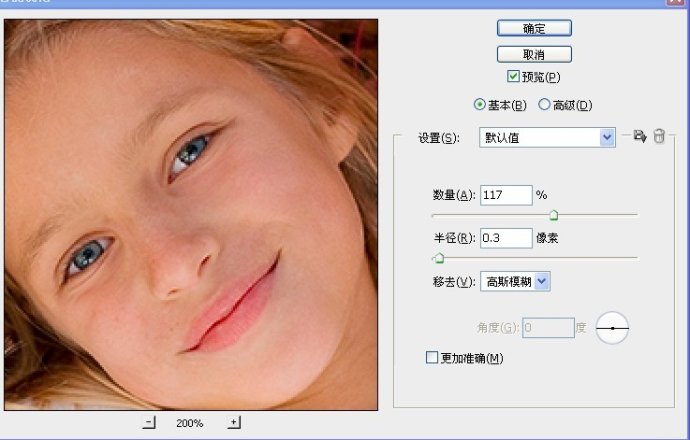The width and height of the screenshot is (690, 440).
Task: Click the 半径(R) radius input field
Action: pos(506,238)
